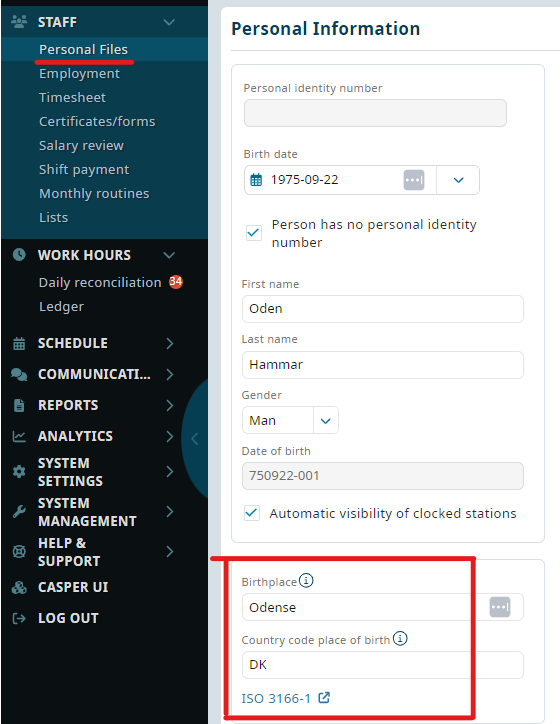Go to Daily reconciliation

(100, 282)
